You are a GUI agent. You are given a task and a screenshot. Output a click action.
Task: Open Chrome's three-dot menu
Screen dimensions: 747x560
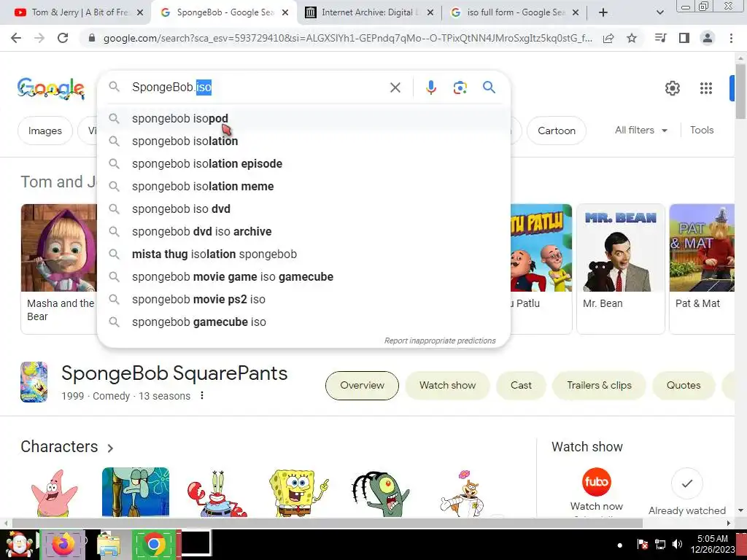tap(731, 38)
